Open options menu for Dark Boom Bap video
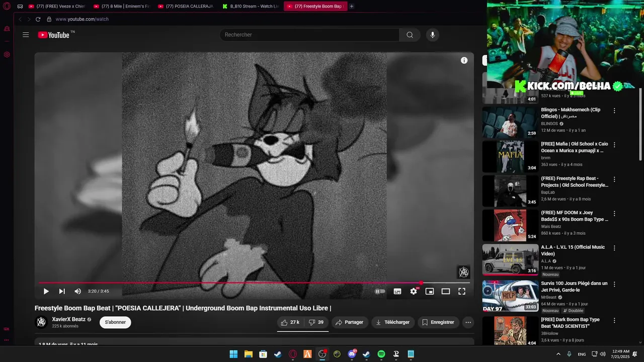 (614, 320)
